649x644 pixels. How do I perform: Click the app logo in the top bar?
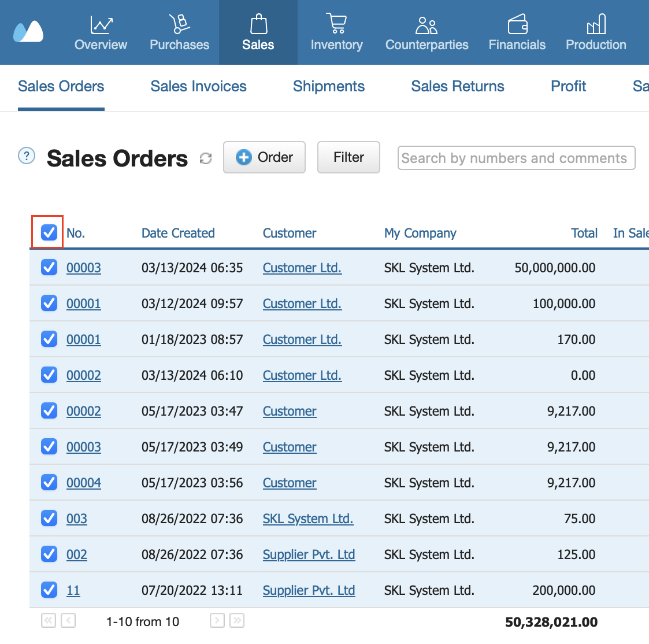coord(28,31)
